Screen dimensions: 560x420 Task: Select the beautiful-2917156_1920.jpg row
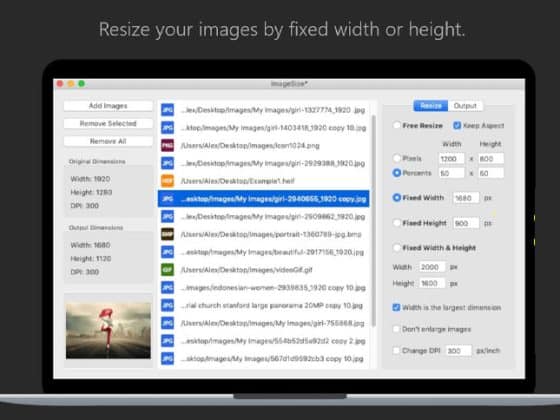tap(264, 252)
